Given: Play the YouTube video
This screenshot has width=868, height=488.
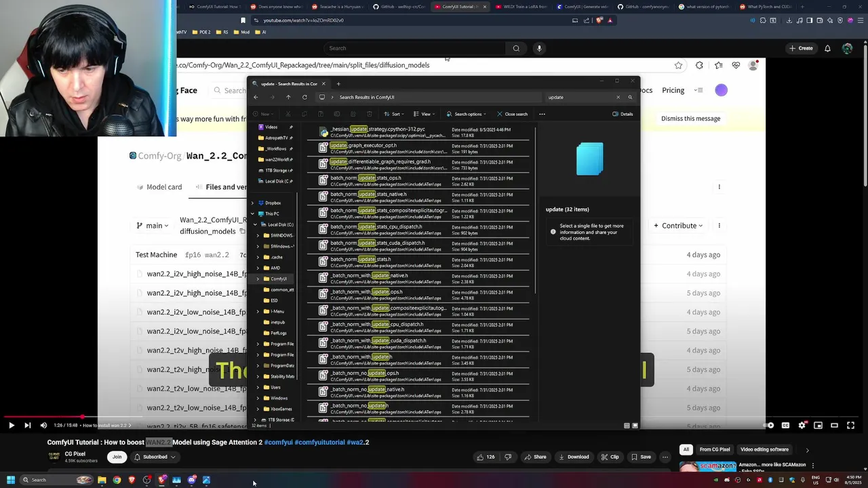Looking at the screenshot, I should (x=11, y=426).
